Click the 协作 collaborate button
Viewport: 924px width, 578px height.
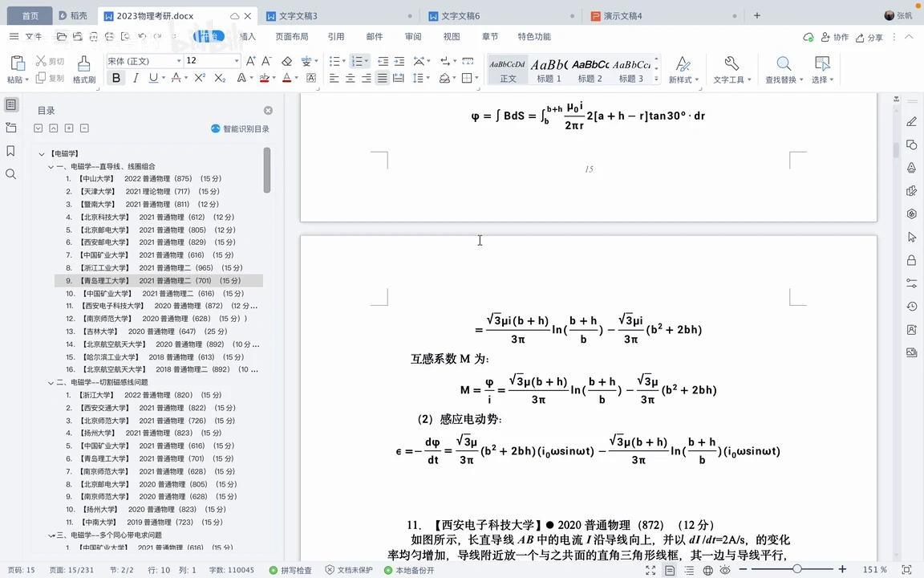tap(835, 37)
